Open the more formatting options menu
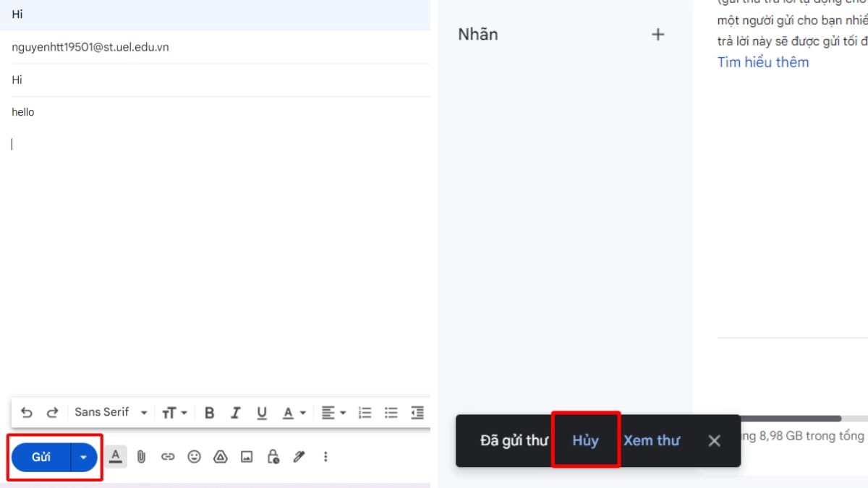868x488 pixels. tap(325, 456)
